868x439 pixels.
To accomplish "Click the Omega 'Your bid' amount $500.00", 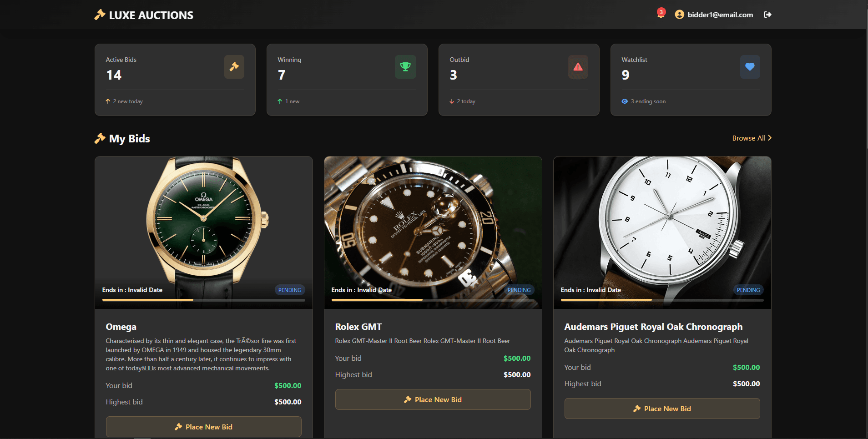I will [x=288, y=385].
